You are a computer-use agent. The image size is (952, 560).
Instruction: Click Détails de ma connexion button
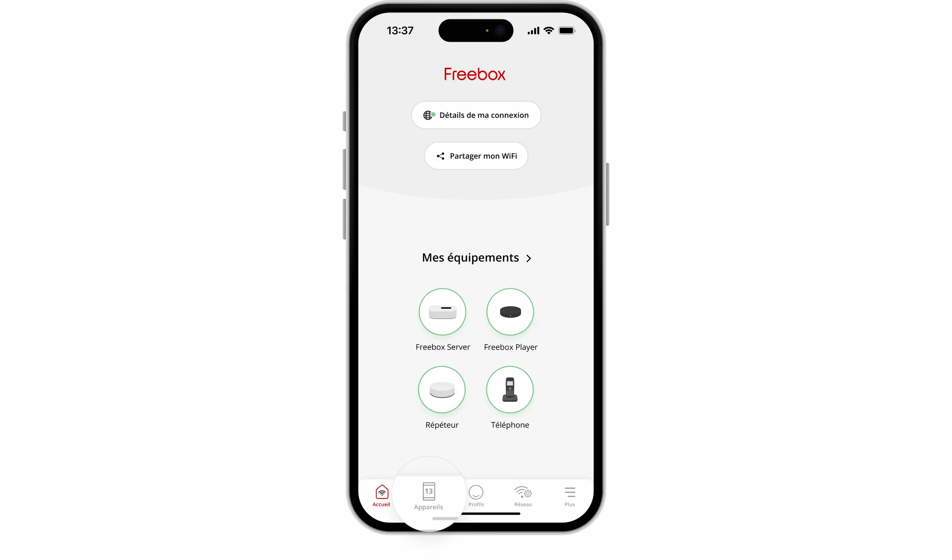click(x=476, y=114)
